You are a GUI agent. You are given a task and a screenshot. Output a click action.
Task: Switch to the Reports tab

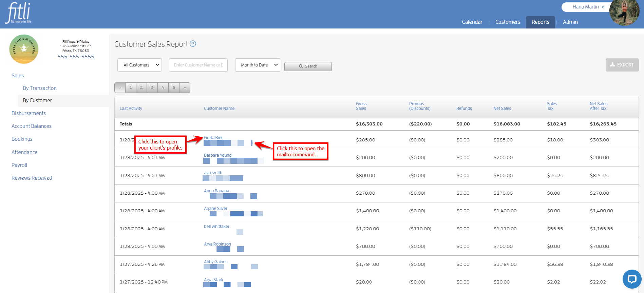coord(541,22)
